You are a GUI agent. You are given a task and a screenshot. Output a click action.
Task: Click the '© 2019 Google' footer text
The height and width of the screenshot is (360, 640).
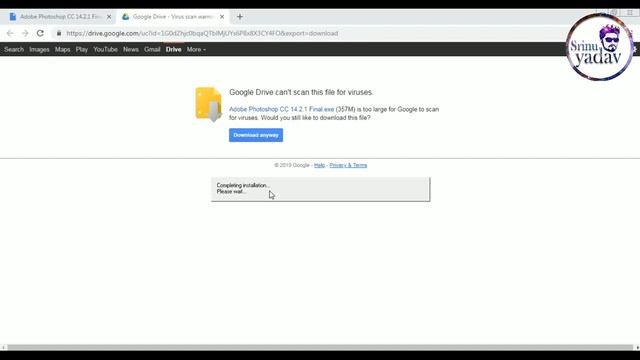(x=292, y=165)
